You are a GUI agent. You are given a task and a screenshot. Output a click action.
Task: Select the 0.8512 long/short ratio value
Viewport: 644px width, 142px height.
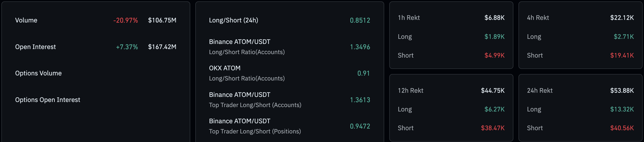[360, 20]
